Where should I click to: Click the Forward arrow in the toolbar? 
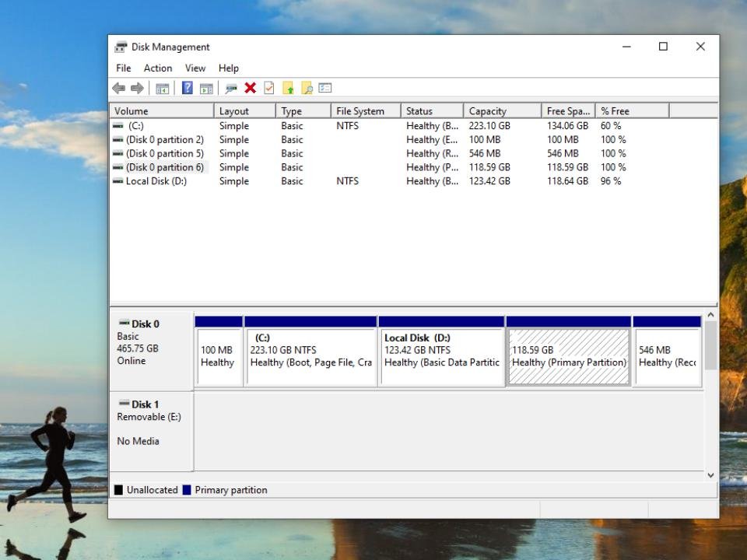click(137, 88)
